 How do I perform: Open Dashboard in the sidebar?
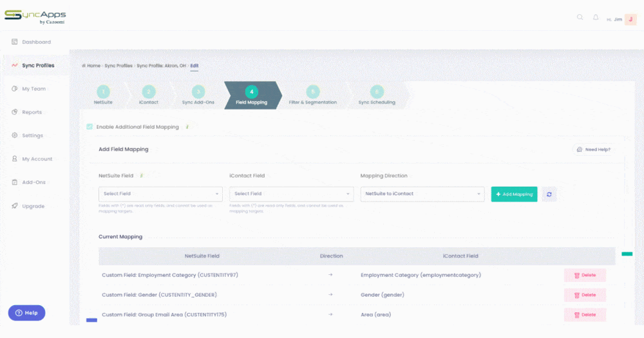pos(37,42)
